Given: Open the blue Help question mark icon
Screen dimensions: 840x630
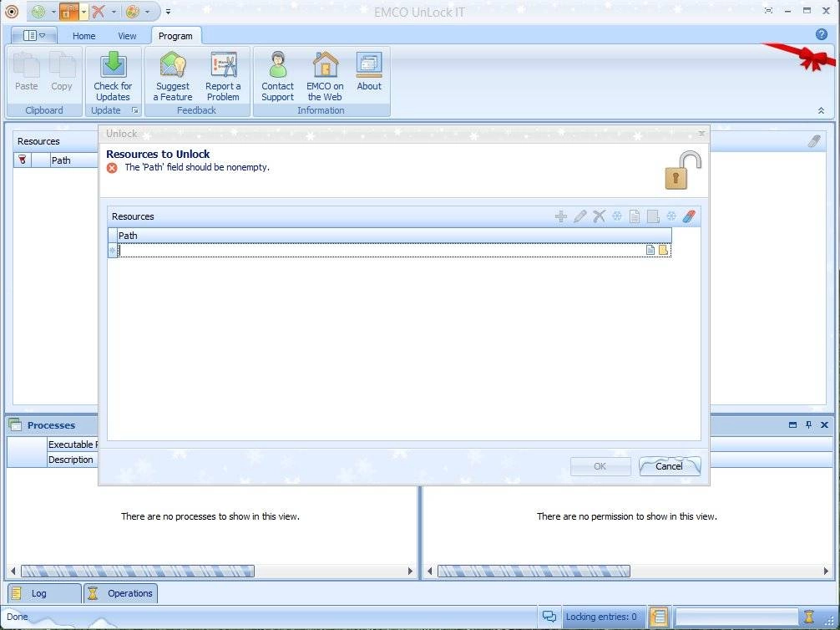Looking at the screenshot, I should [x=822, y=34].
